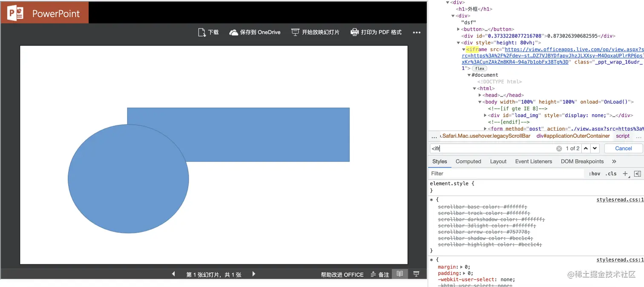Click the Save to OneDrive cloud icon
Screen dimensions: 644x287
coord(233,32)
